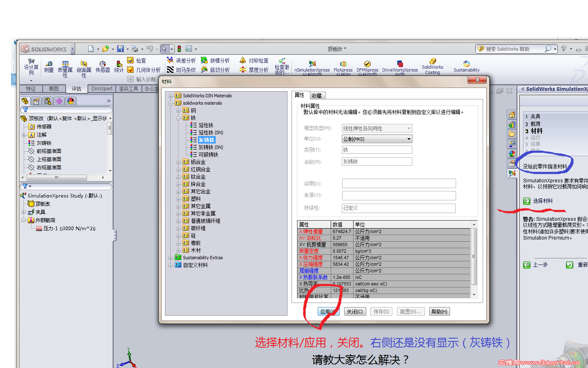Select the 测量 measure tool
Image resolution: width=588 pixels, height=368 pixels.
click(x=49, y=67)
